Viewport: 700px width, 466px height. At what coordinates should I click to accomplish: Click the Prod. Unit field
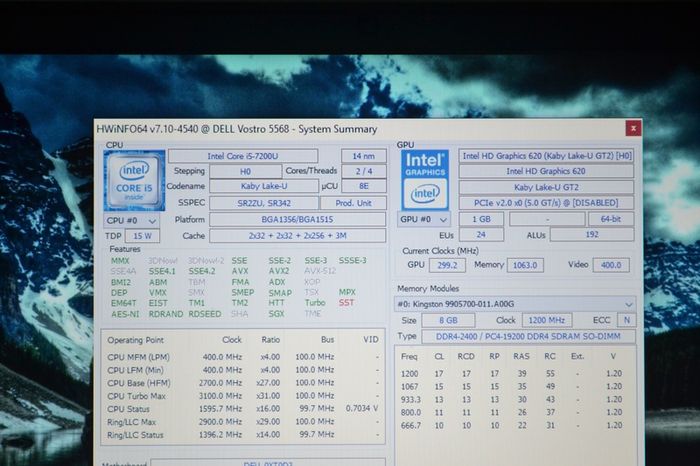353,203
